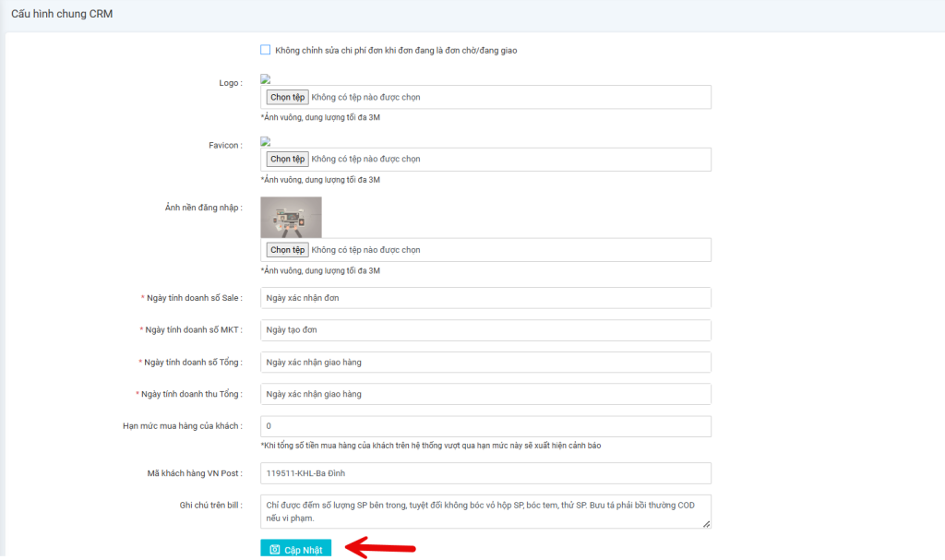The height and width of the screenshot is (560, 945).
Task: Click the checkbox label 'Không chỉnh sửa chi phí đơn'
Action: (396, 51)
